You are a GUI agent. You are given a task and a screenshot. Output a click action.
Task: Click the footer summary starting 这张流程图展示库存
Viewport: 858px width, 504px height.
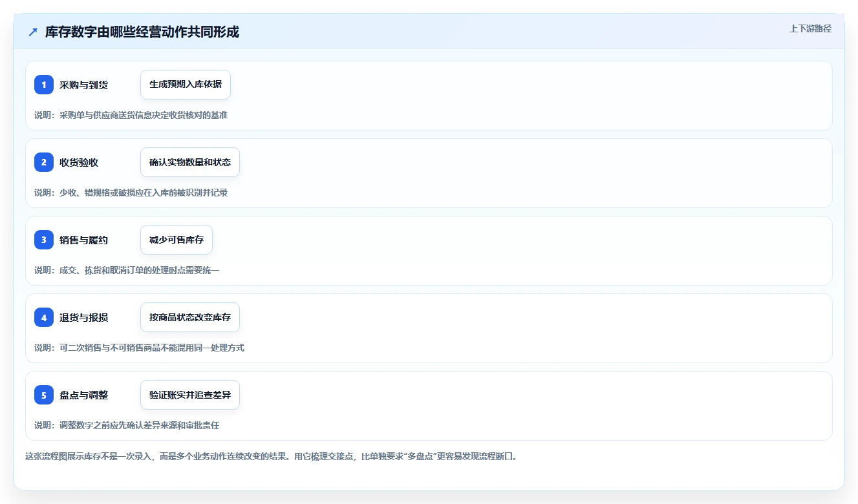pyautogui.click(x=271, y=456)
